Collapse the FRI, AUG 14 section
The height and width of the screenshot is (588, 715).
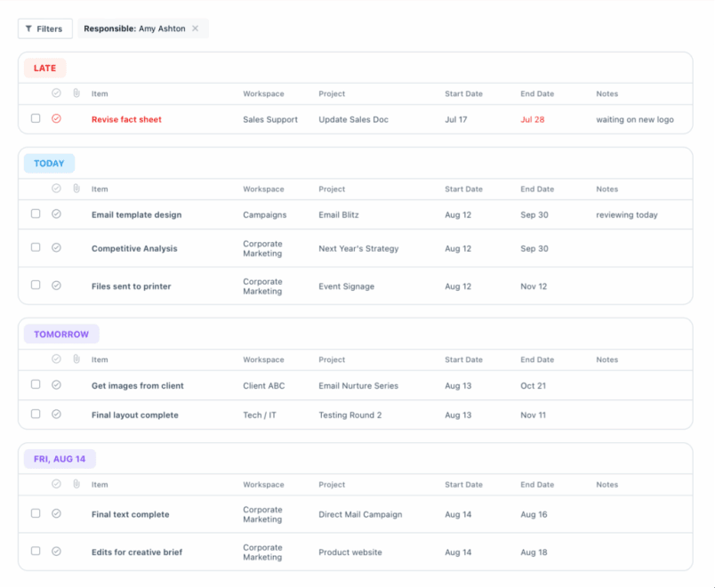[x=59, y=458]
